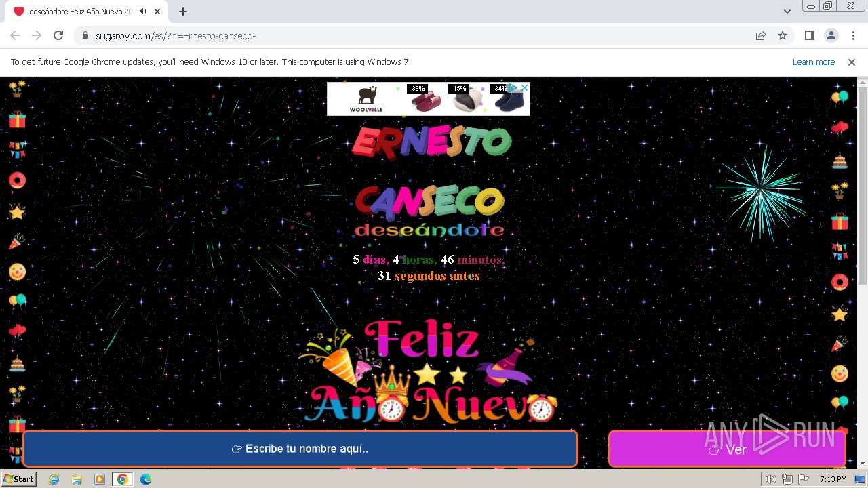Bookmark this page with the star icon
868x488 pixels.
tap(783, 35)
